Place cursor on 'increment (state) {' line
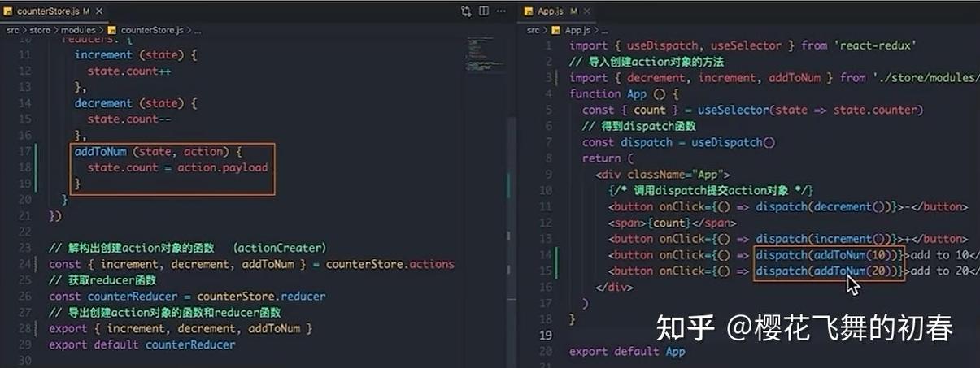980x368 pixels. point(136,54)
